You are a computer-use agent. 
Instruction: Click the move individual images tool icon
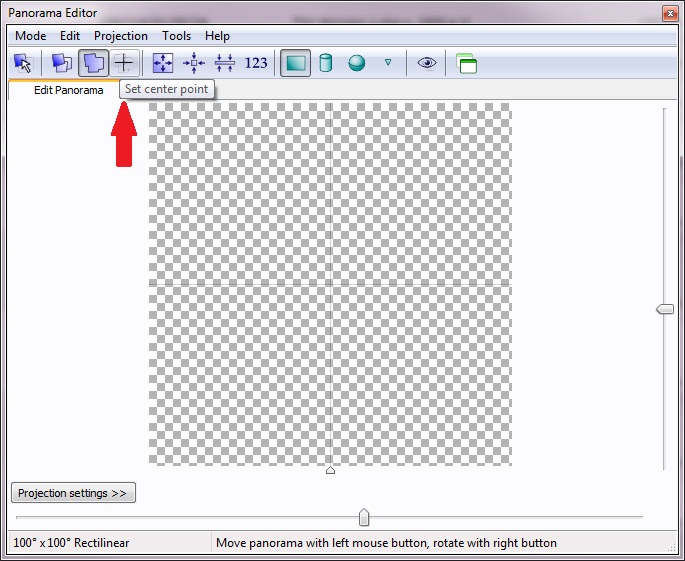pos(62,63)
